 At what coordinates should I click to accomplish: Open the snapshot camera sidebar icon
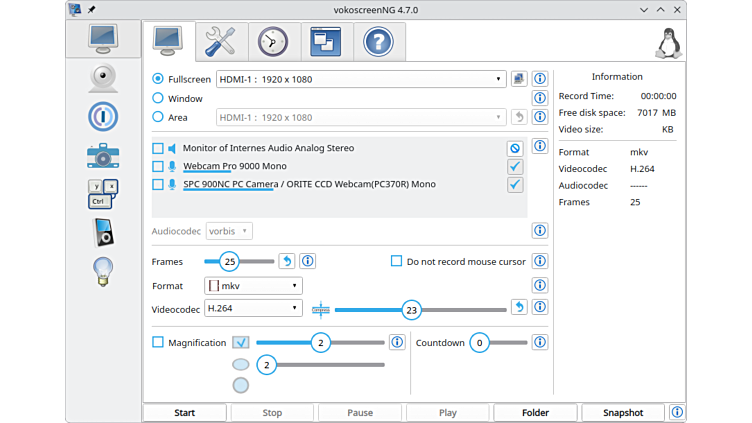103,155
